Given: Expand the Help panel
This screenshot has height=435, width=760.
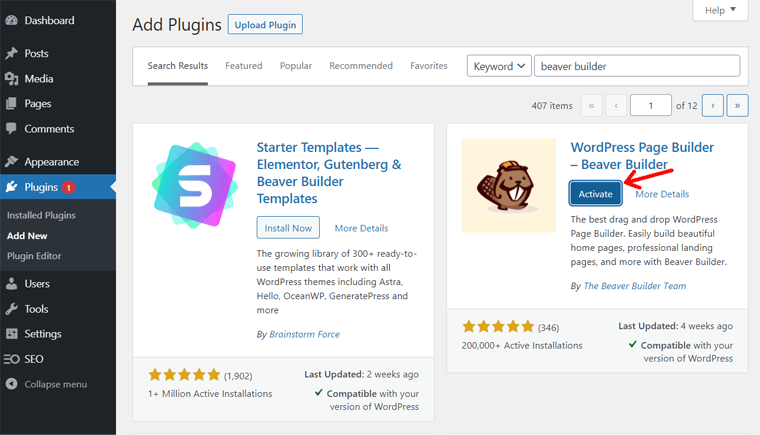Looking at the screenshot, I should pyautogui.click(x=719, y=10).
